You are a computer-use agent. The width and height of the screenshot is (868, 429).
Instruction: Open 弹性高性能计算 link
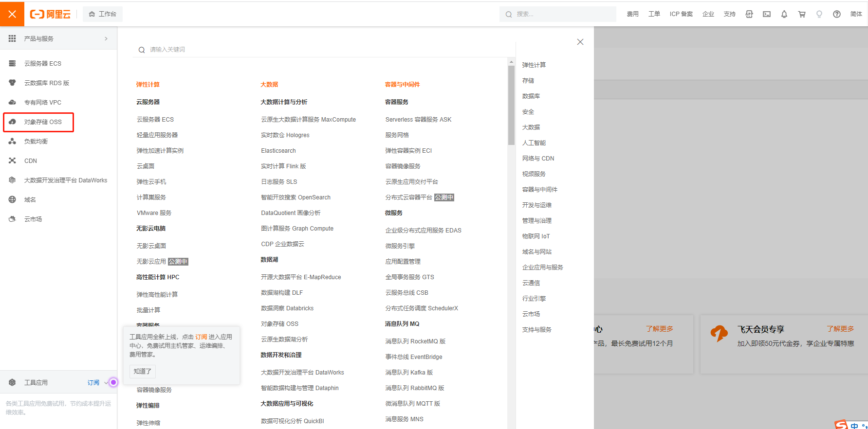click(x=157, y=295)
